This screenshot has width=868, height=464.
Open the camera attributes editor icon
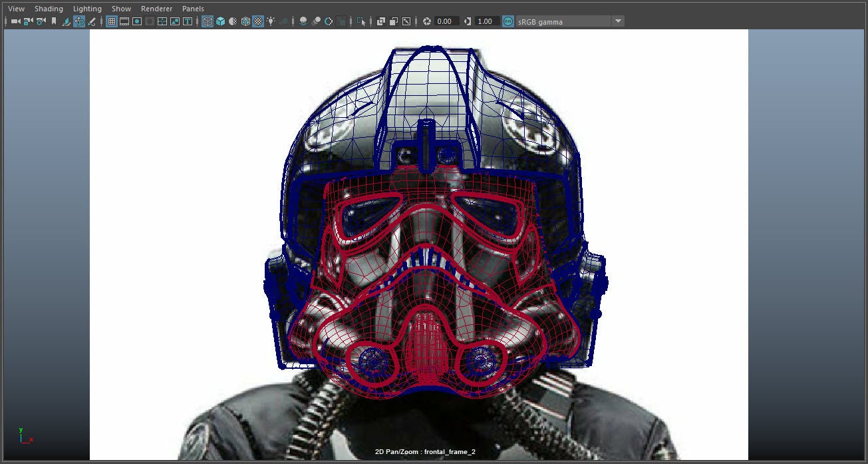39,21
